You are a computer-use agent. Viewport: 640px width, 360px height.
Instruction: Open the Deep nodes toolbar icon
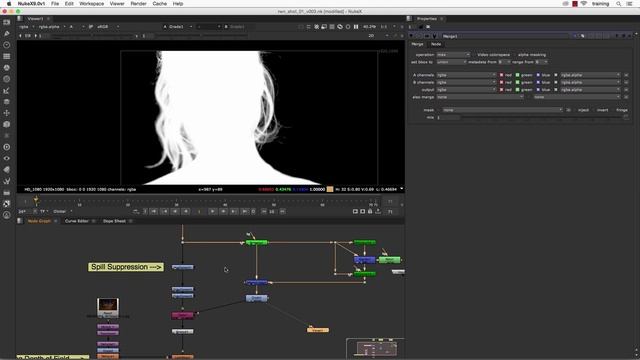point(7,147)
